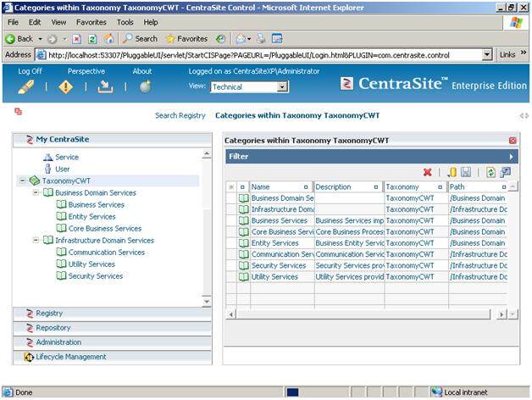Open the browser Favorites star button

click(186, 39)
